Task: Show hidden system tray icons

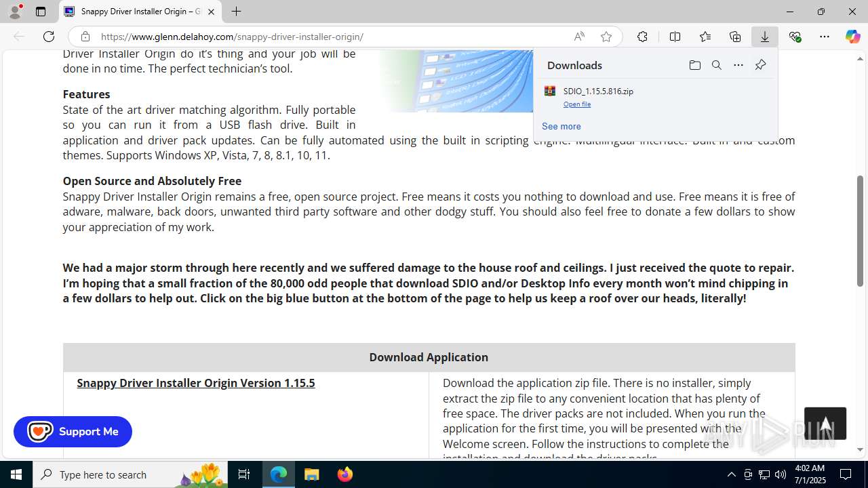Action: (731, 474)
